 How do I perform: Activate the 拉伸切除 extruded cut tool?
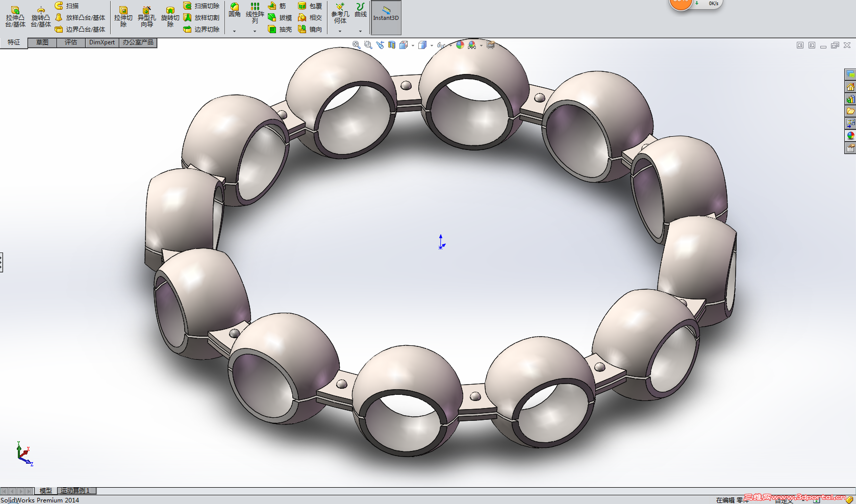click(123, 17)
